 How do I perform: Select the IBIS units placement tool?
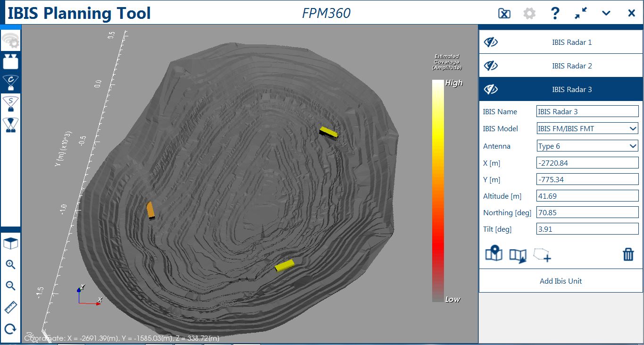10,61
